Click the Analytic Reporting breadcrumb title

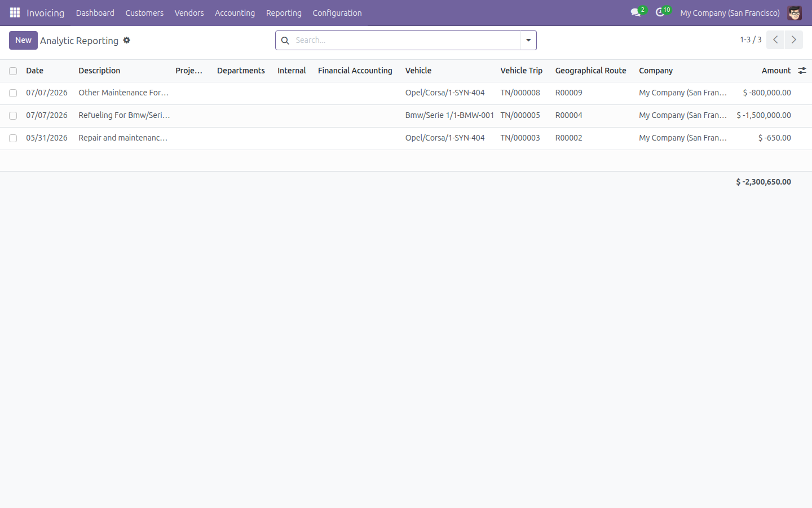(79, 41)
